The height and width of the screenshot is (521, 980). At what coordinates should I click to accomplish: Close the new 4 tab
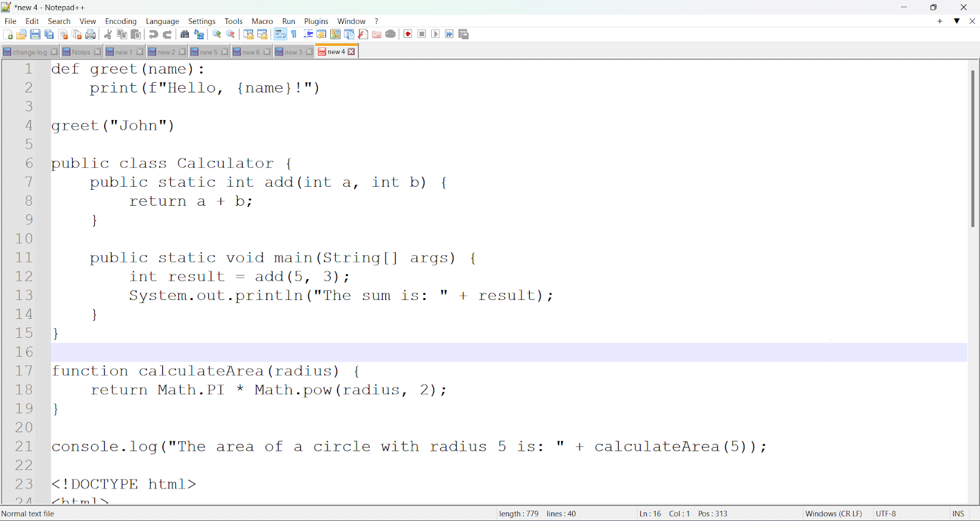352,52
